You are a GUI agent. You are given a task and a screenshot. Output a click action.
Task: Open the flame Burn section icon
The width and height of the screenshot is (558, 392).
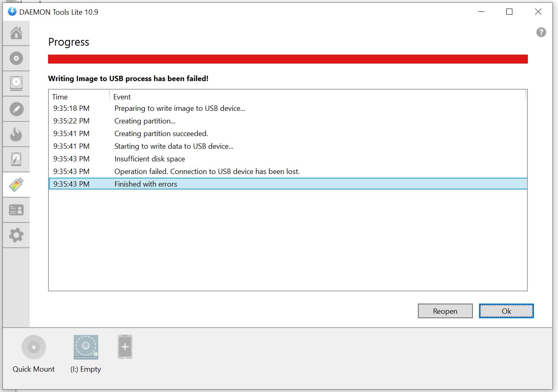pos(16,134)
